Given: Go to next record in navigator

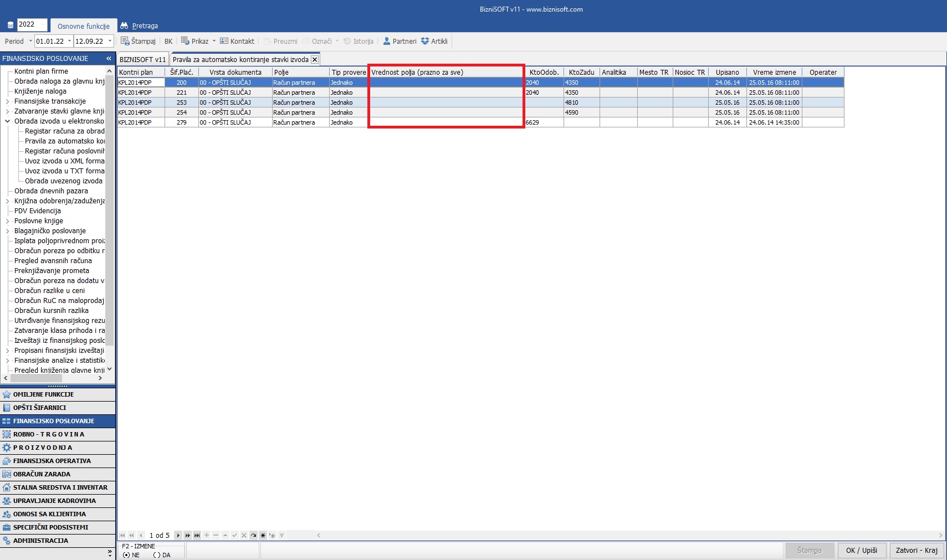Looking at the screenshot, I should pos(178,535).
